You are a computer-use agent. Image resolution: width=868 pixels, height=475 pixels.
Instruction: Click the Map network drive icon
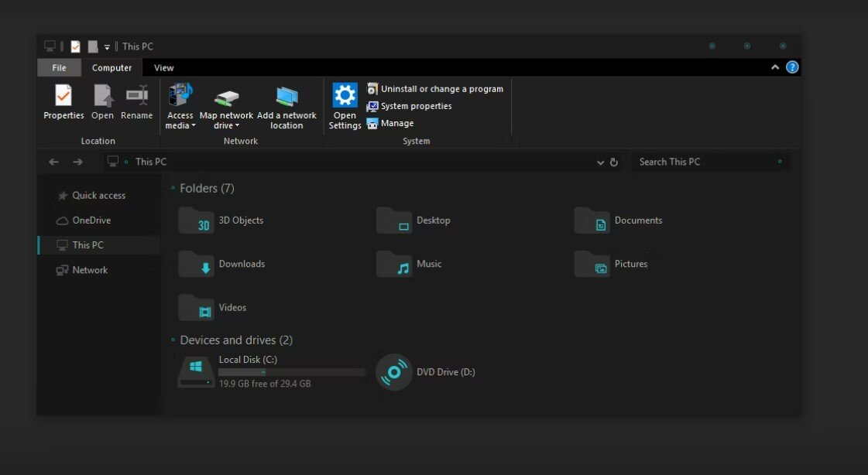tap(226, 98)
